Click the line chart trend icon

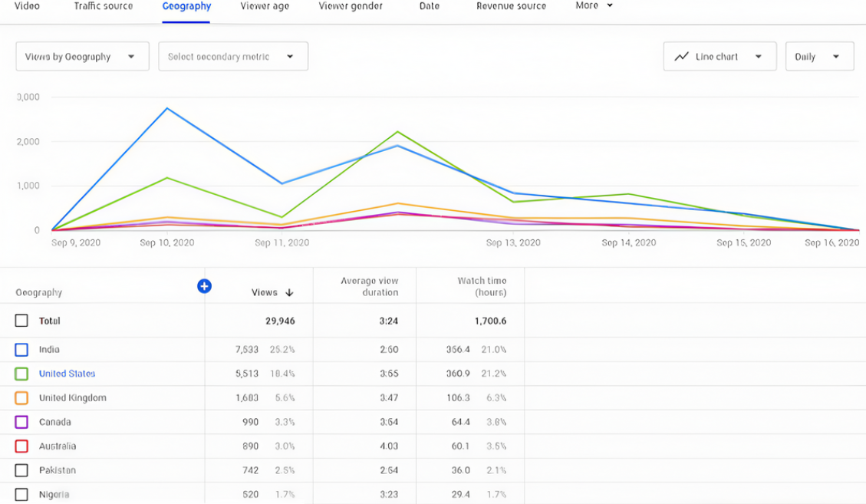681,57
